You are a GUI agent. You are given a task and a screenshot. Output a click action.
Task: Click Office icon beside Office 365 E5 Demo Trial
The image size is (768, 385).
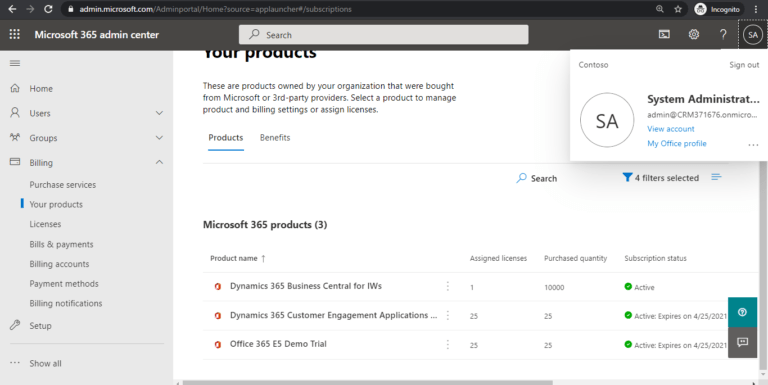click(218, 344)
